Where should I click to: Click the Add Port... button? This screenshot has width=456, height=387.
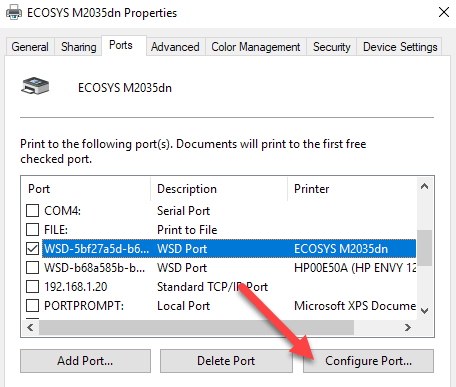click(85, 361)
